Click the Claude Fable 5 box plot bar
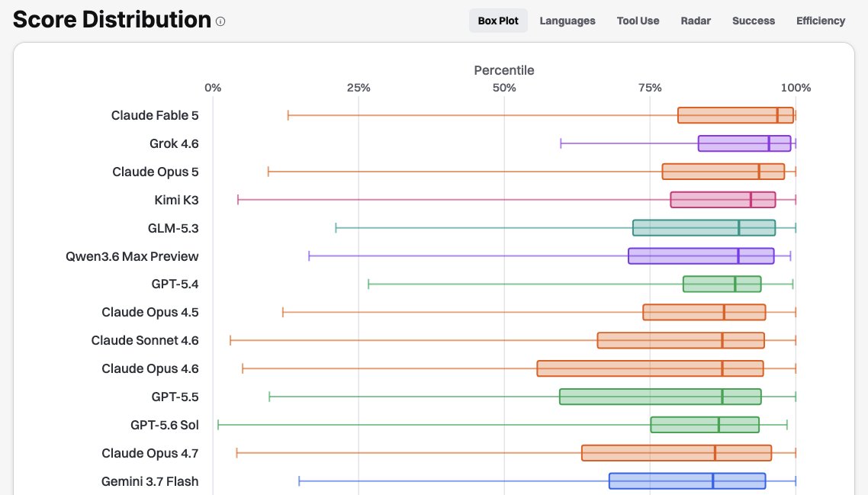 pos(736,115)
